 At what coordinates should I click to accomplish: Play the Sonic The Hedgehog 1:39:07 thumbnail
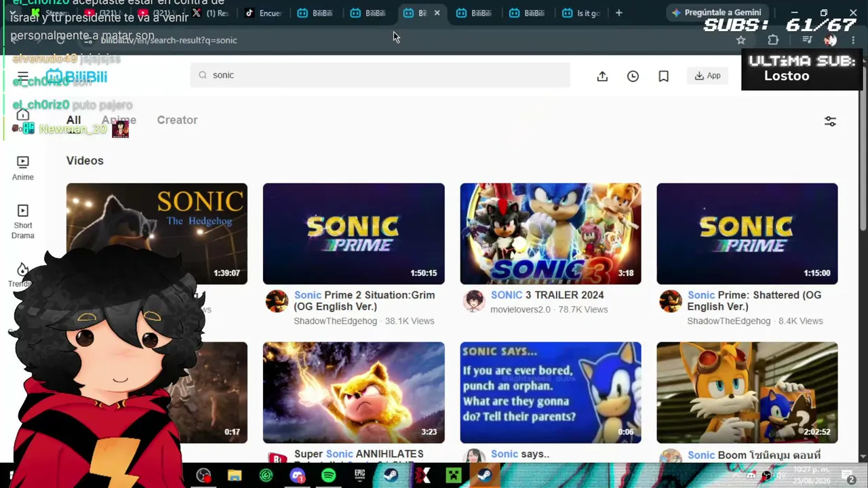pos(157,234)
